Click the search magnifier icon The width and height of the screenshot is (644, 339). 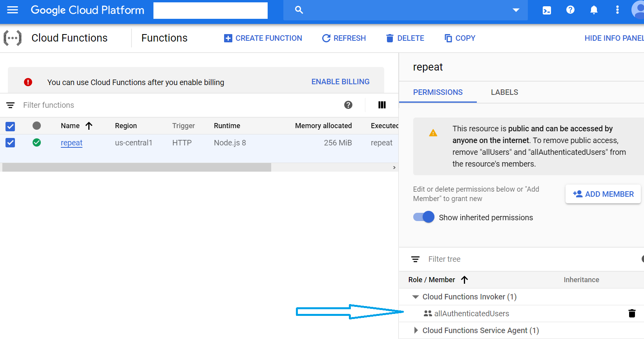click(x=299, y=10)
